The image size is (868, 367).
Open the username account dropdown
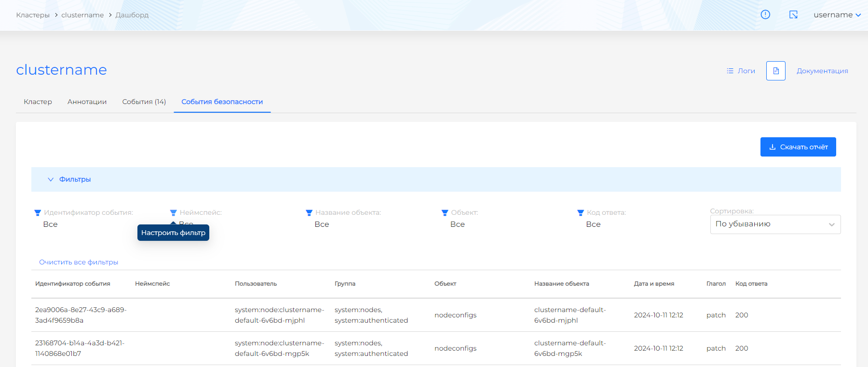[837, 15]
